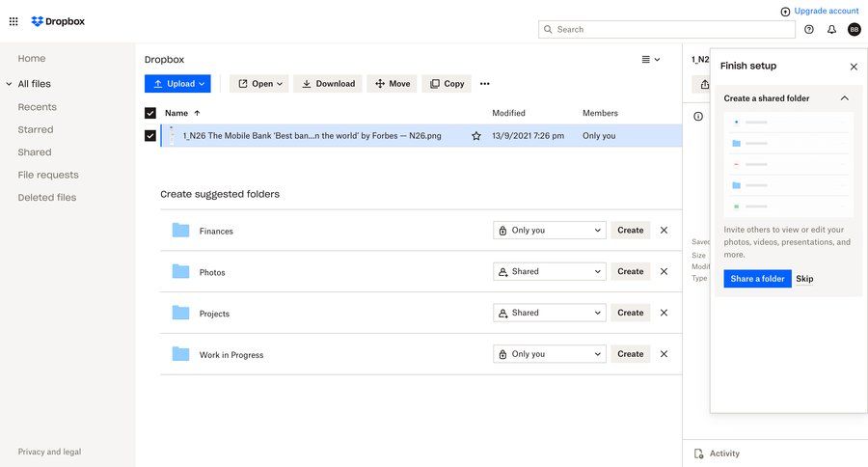Open Shared in the sidebar
868x467 pixels.
[x=35, y=152]
